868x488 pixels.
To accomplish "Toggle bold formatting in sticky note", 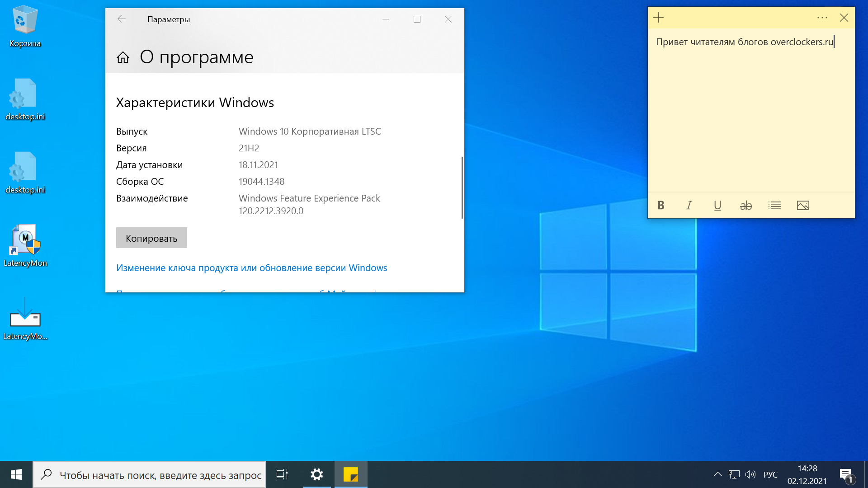I will 660,206.
